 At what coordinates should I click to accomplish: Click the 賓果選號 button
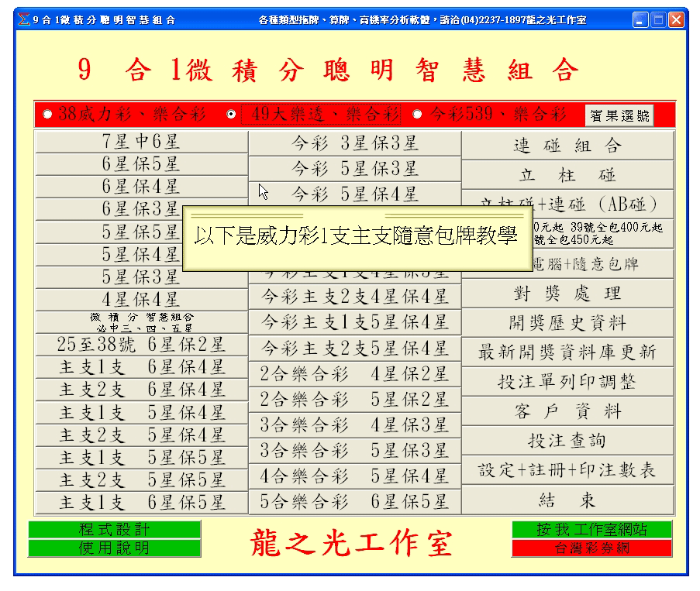619,115
